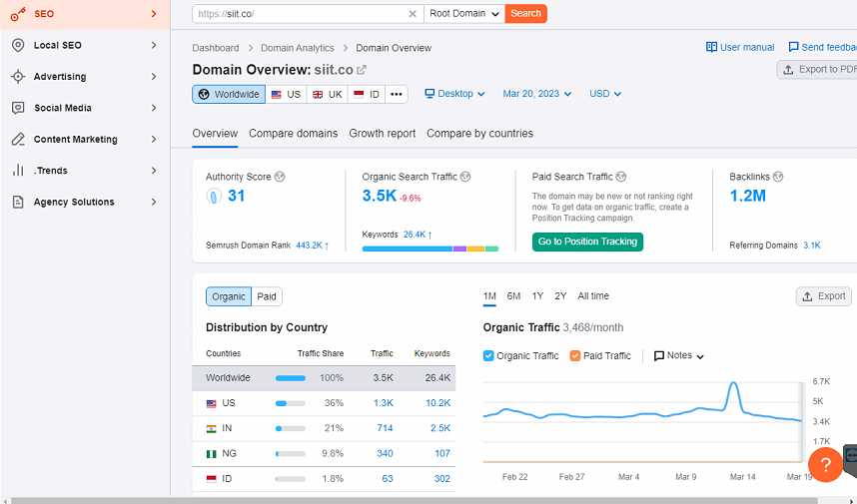Uncheck the Organic Traffic checkbox
Viewport: 857px width, 504px height.
(x=488, y=356)
